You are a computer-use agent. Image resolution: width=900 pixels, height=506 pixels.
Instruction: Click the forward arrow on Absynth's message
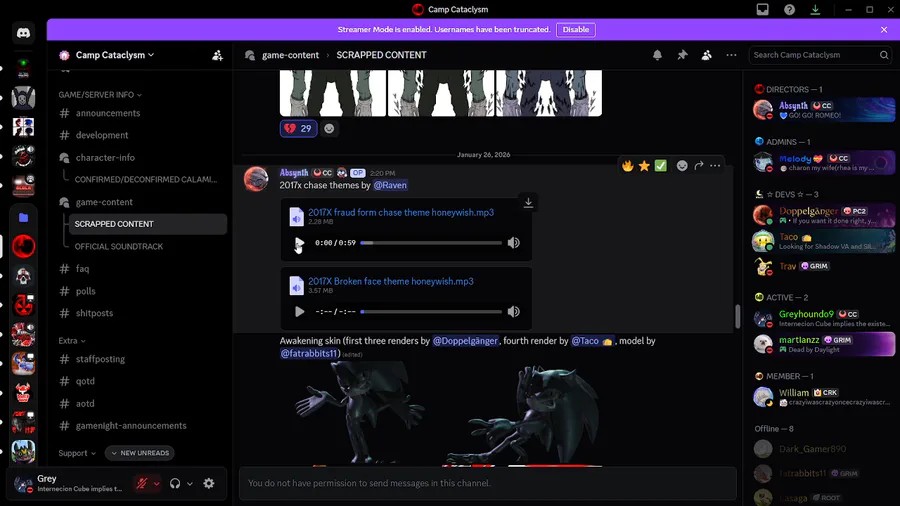[x=699, y=166]
